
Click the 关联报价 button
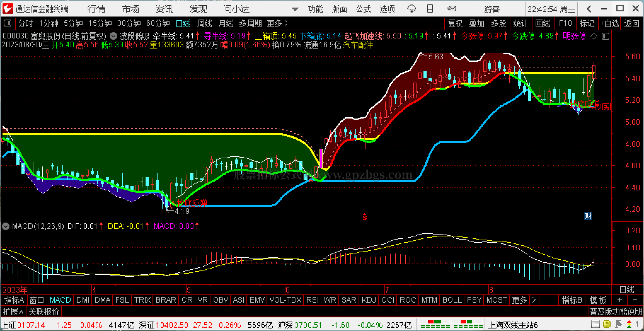pyautogui.click(x=44, y=312)
